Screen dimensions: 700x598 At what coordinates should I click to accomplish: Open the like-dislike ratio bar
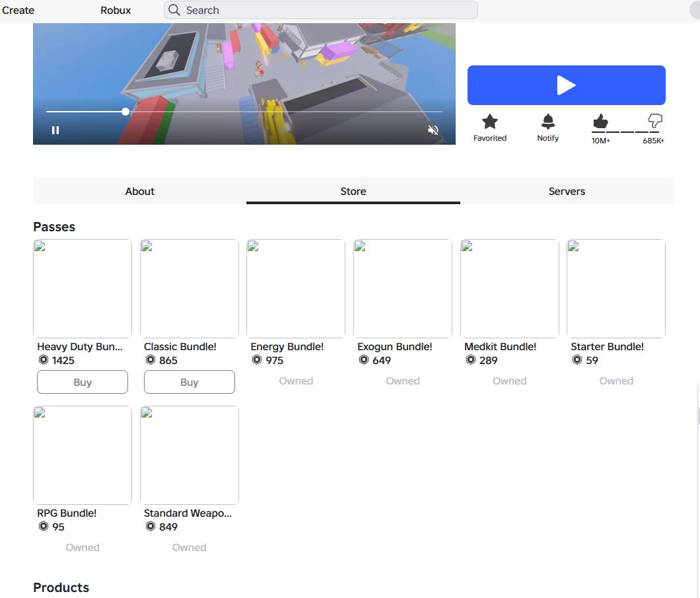click(625, 132)
